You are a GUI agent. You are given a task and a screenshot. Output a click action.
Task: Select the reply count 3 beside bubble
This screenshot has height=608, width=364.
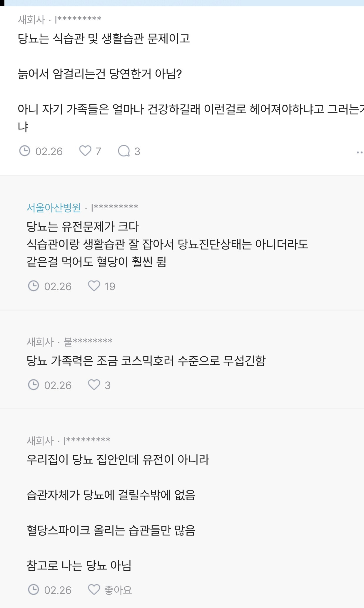137,152
